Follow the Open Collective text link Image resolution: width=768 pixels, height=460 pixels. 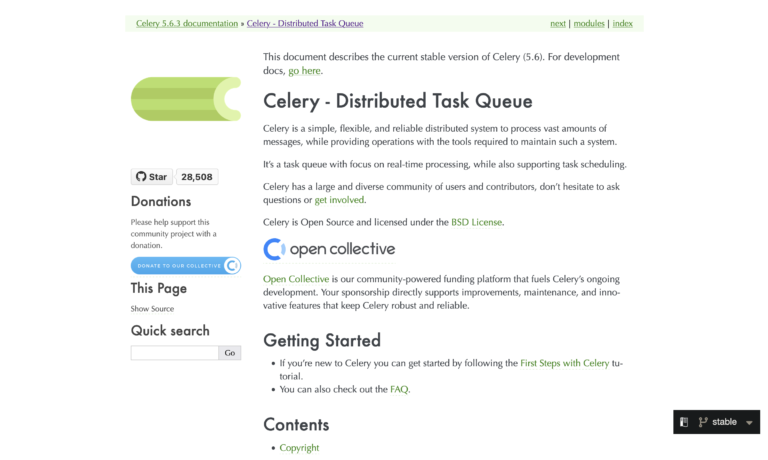(296, 279)
